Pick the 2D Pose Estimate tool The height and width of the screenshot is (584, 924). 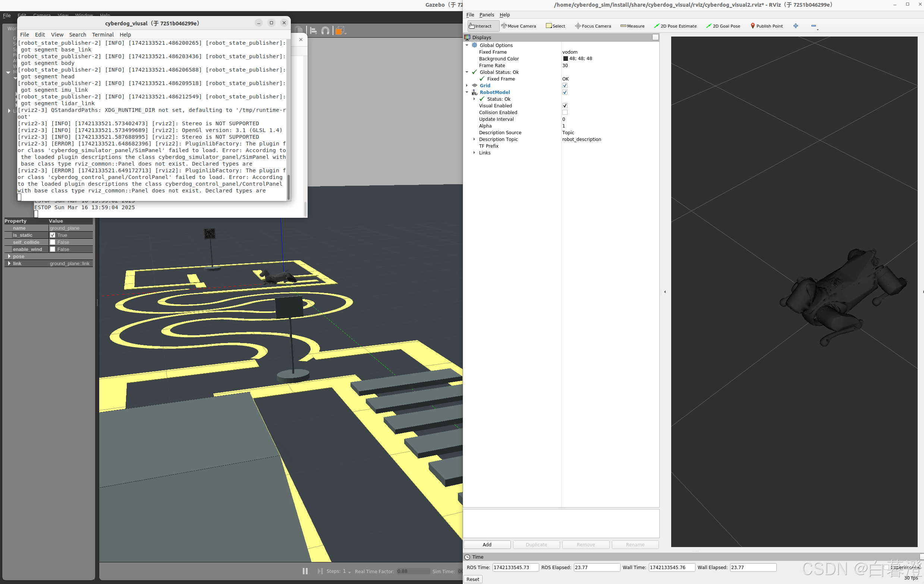click(675, 26)
